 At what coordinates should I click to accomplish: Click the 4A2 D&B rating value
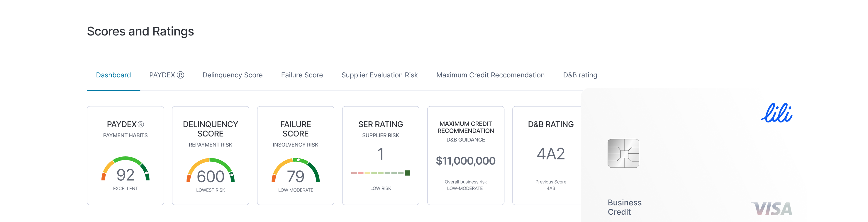[x=551, y=154]
